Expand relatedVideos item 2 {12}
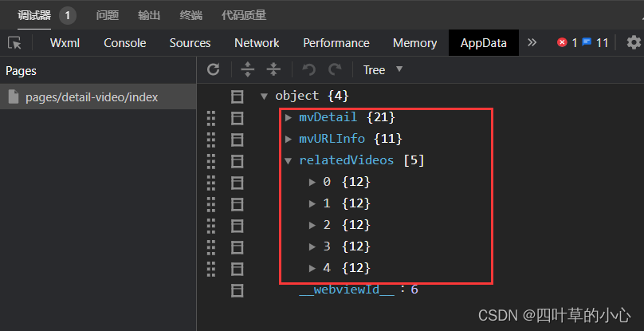The height and width of the screenshot is (331, 644). point(312,226)
